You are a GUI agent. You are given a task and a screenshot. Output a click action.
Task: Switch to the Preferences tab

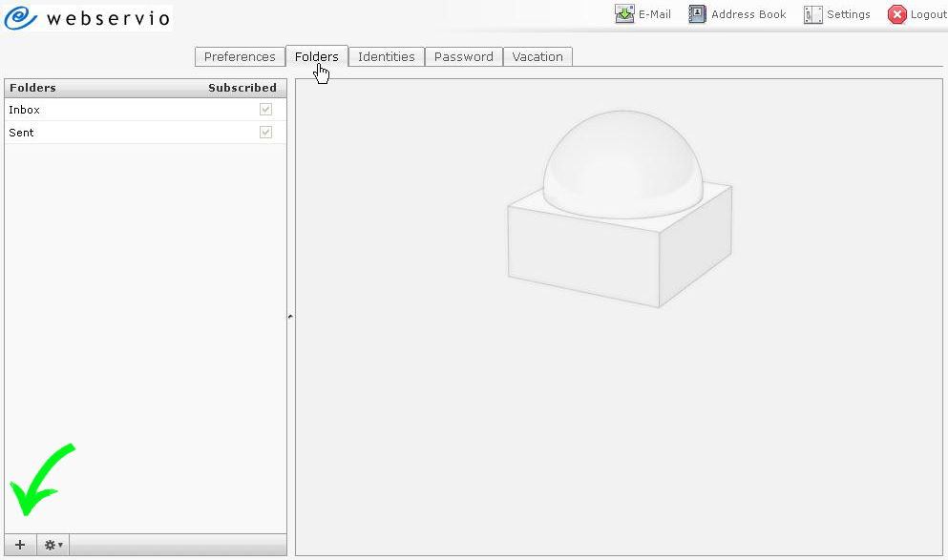(240, 57)
